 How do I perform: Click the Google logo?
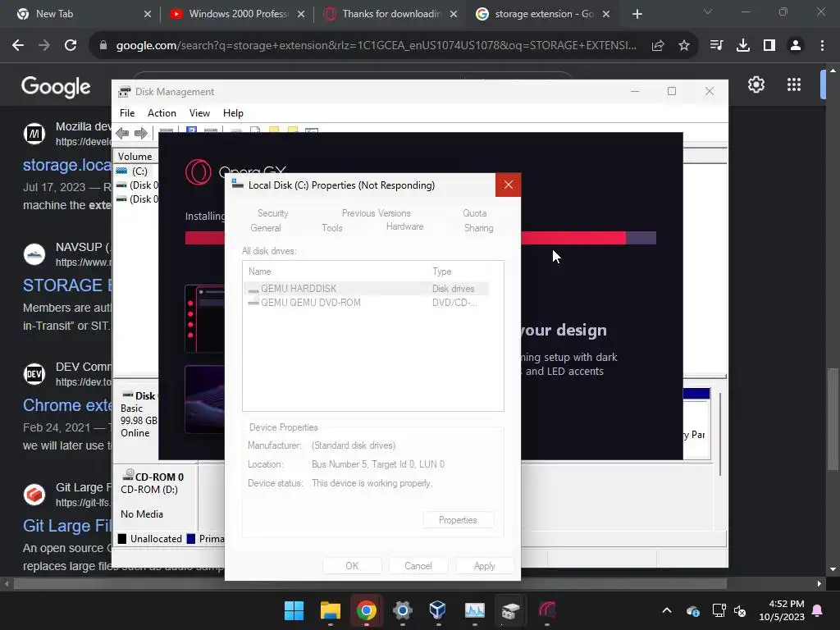[56, 86]
